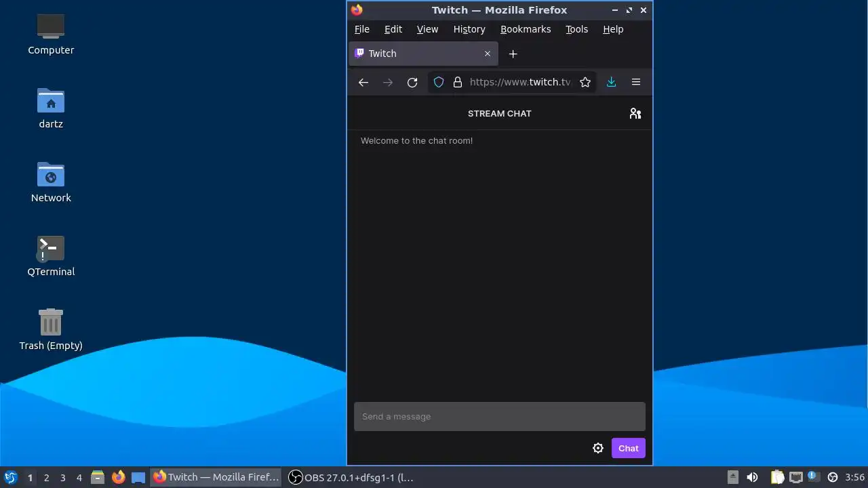Open chat settings gear icon
868x488 pixels.
pos(598,448)
